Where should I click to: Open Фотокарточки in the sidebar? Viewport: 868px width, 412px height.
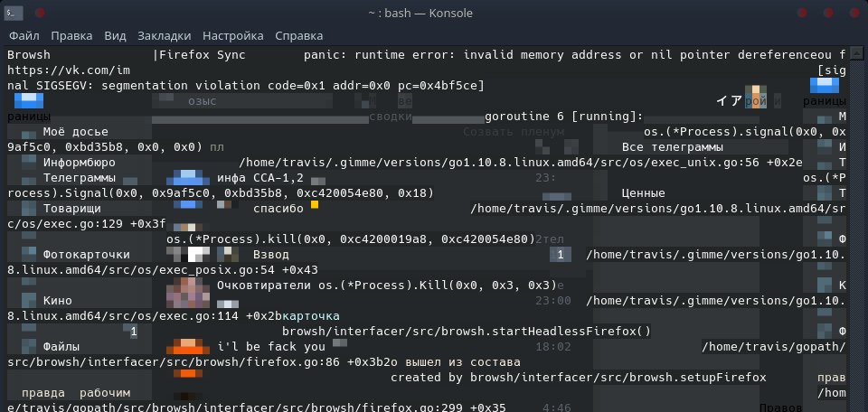[87, 255]
